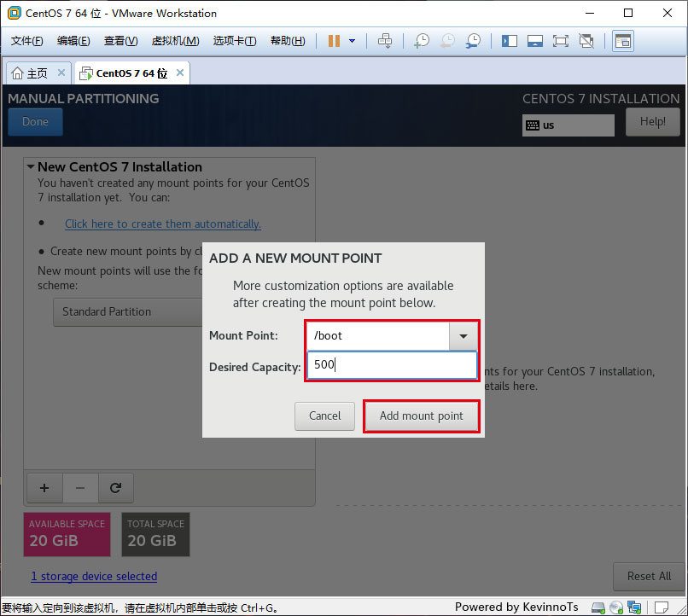The image size is (688, 616).
Task: Click the network adapter status icon
Action: tap(634, 607)
